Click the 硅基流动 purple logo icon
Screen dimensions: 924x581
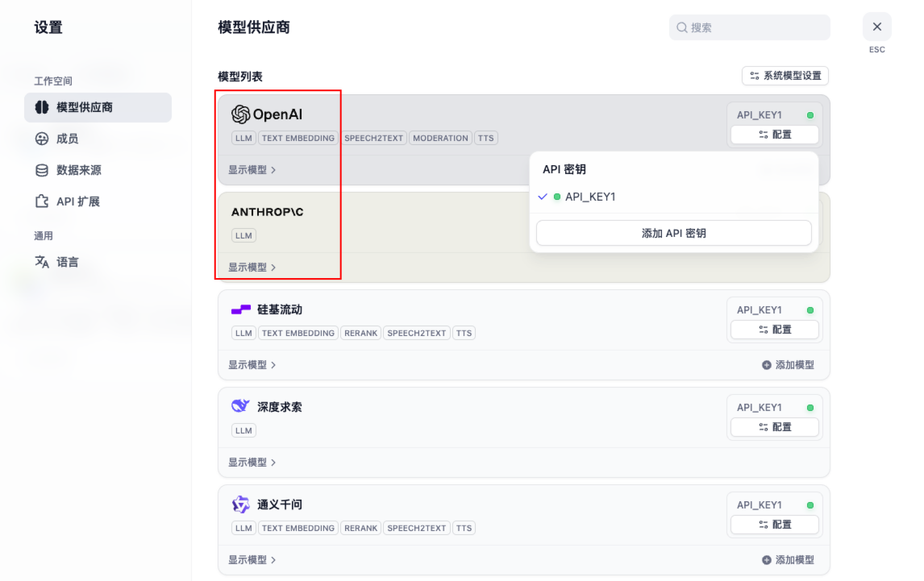(241, 309)
